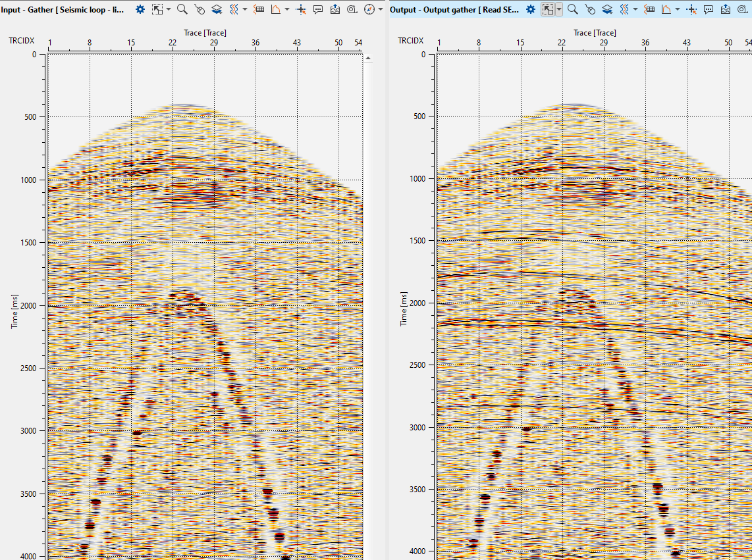Open the compass icon in Input panel
The width and height of the screenshot is (752, 560).
[x=369, y=9]
